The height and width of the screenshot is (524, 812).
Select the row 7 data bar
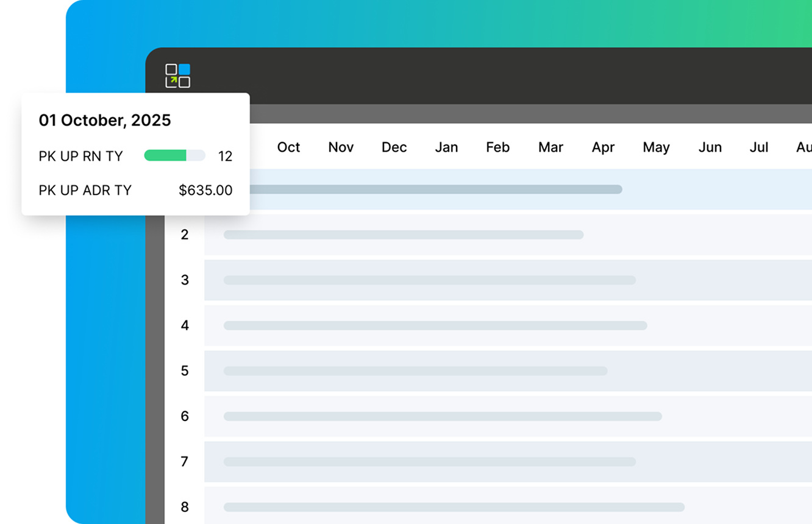[x=429, y=462]
